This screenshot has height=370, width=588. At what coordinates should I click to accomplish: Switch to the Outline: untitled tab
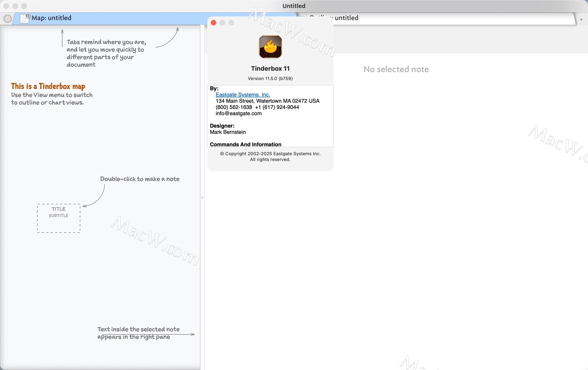(346, 18)
